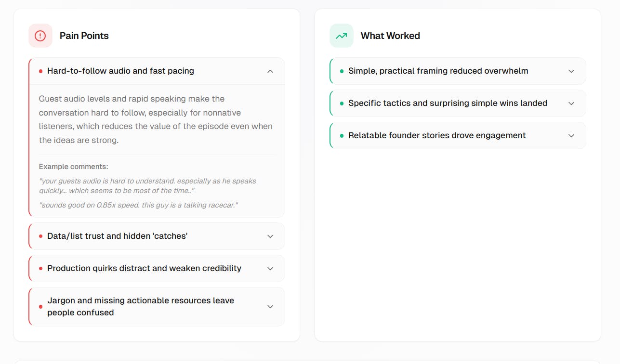Click the red alert Pain Points icon
Viewport: 620px width, 364px height.
coord(40,36)
